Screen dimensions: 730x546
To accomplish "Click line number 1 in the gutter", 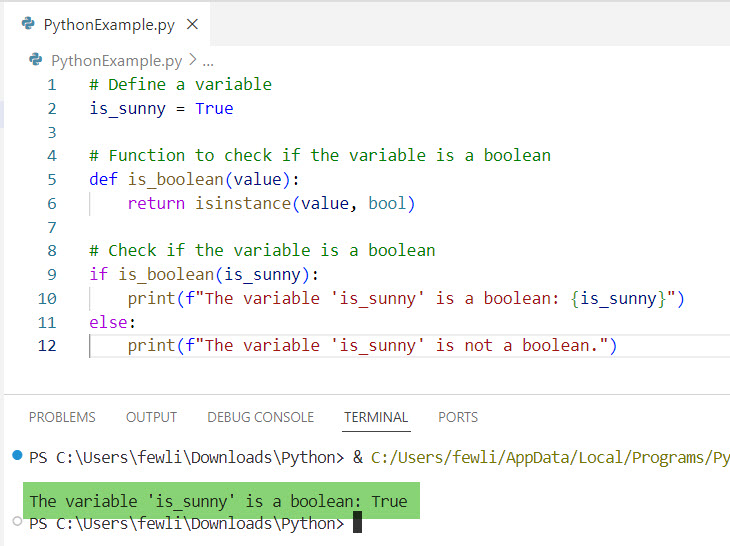I will [52, 85].
